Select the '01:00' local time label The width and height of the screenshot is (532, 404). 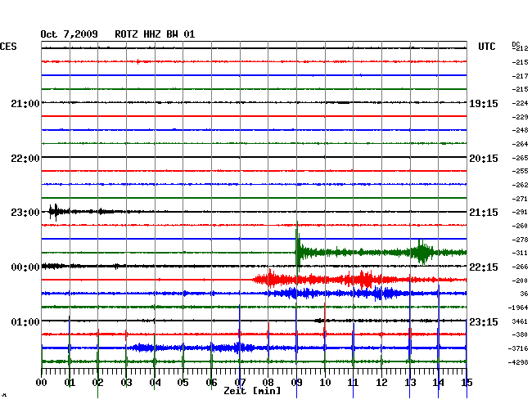point(25,321)
